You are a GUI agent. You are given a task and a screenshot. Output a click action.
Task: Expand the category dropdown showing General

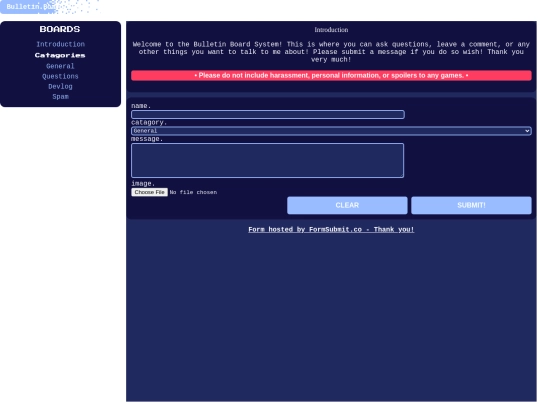331,131
